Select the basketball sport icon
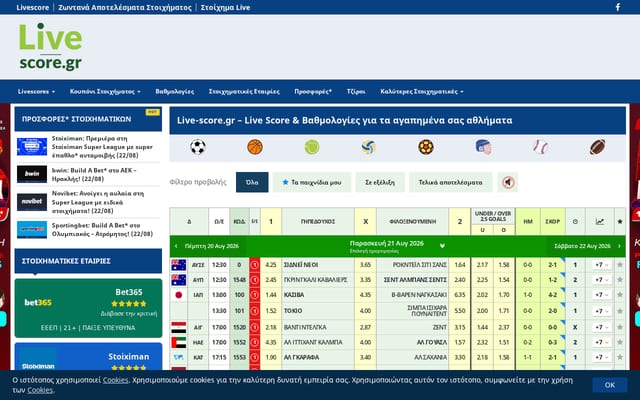 (255, 147)
